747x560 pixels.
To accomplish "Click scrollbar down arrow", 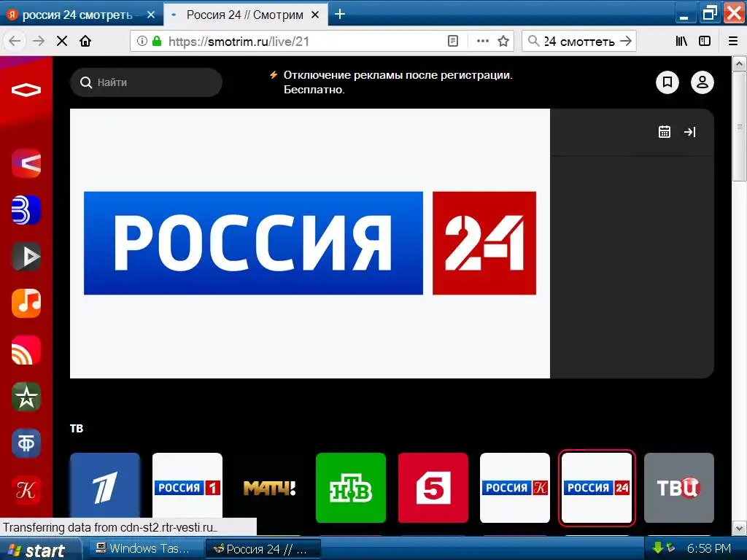I will click(740, 528).
